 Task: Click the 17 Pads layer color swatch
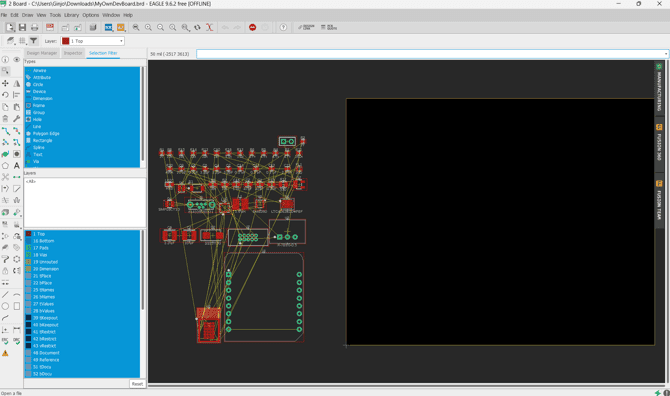(28, 248)
